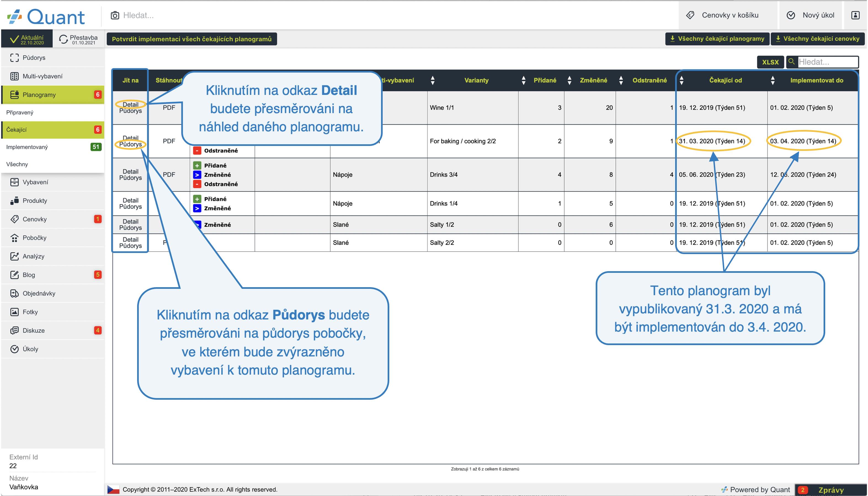
Task: Open the user profile icon top-right
Action: 855,15
